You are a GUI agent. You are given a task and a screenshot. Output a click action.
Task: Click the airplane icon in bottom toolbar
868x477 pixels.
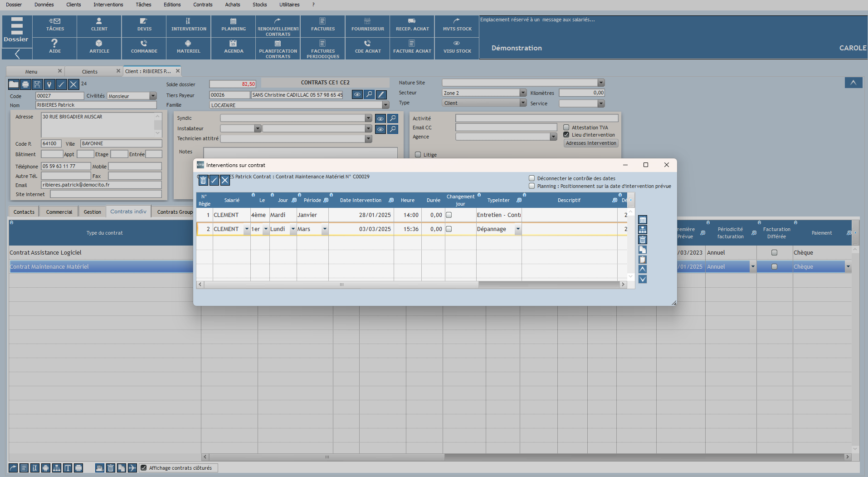(132, 468)
